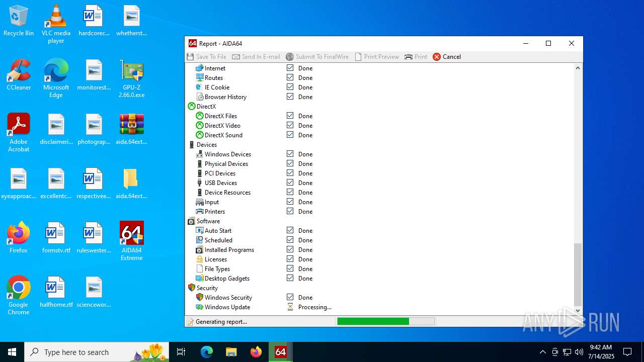
Task: Click the Installed Programs icon
Action: click(199, 249)
